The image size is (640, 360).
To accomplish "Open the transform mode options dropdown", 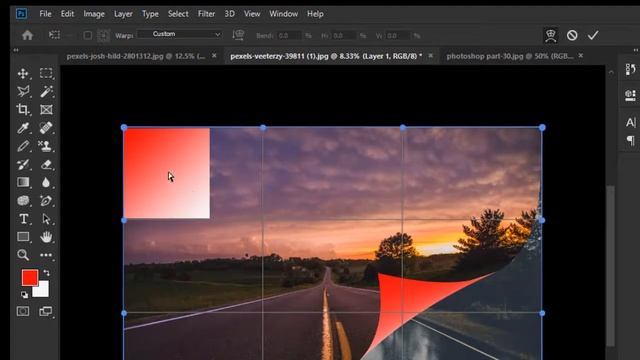I will 54,35.
